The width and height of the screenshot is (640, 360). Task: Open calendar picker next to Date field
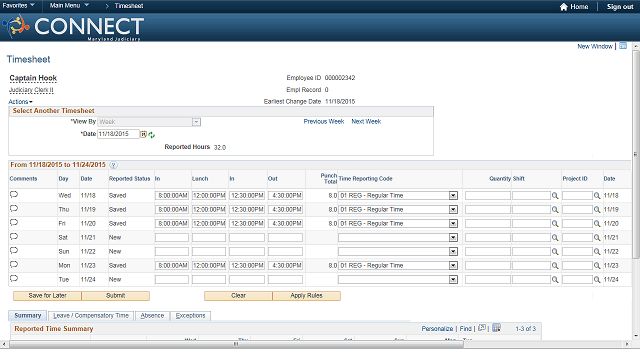[144, 134]
